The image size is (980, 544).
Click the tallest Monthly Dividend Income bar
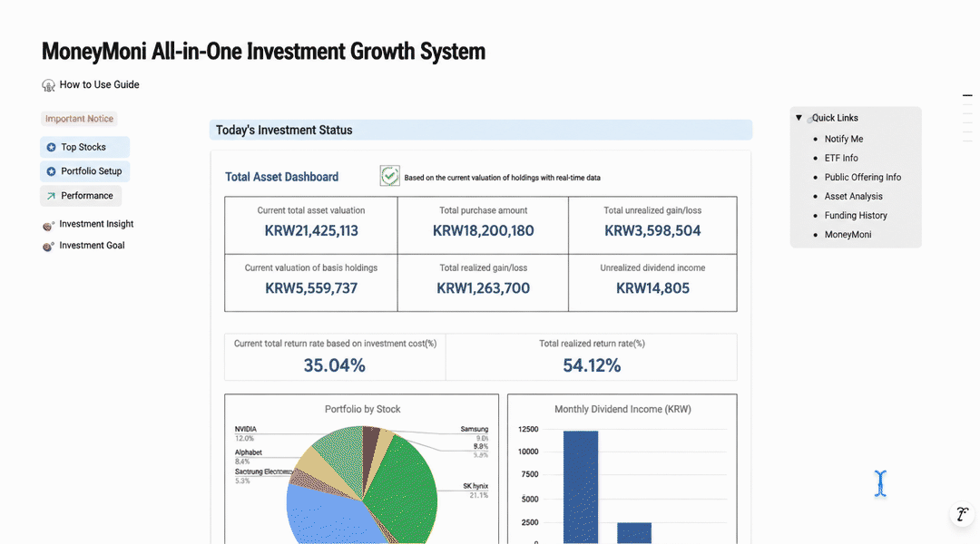(x=581, y=487)
